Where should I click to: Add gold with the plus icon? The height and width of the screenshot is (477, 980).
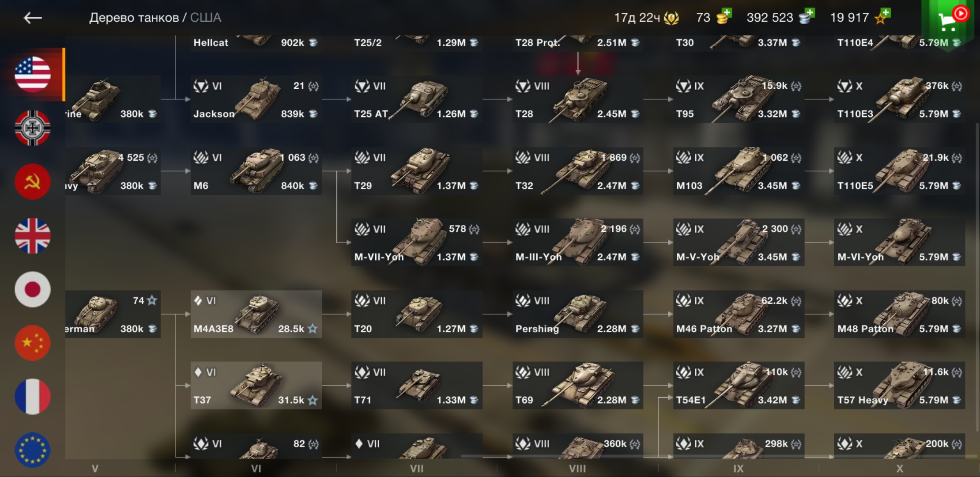click(727, 13)
